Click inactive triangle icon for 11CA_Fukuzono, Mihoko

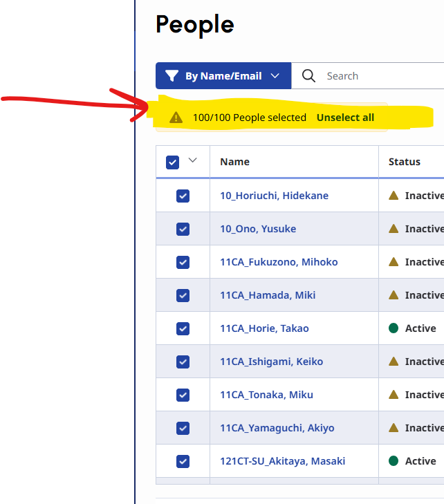click(x=394, y=261)
